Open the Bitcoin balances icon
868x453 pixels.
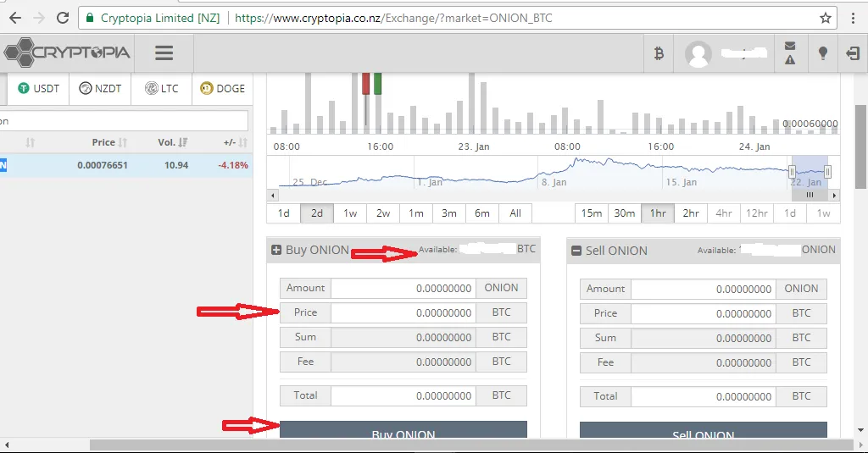tap(659, 53)
